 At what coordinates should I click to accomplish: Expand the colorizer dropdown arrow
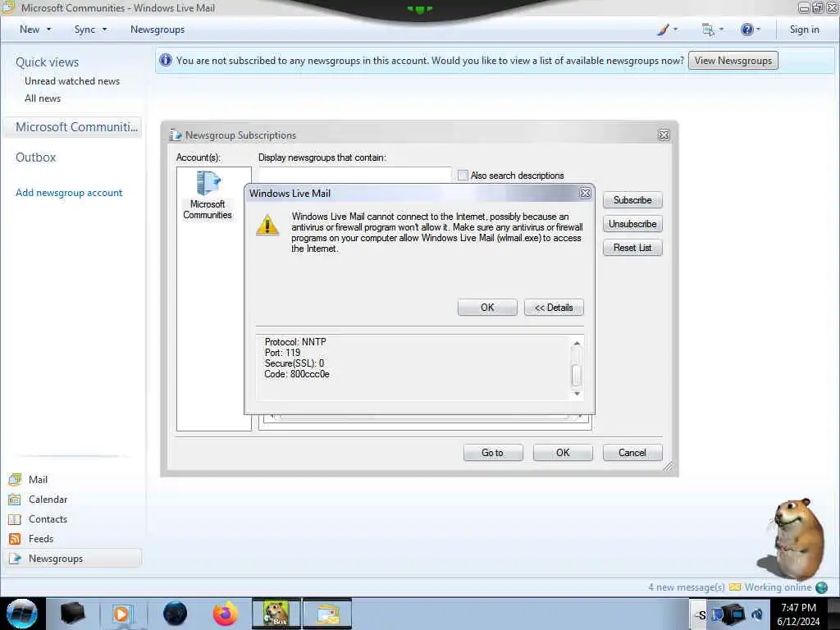coord(675,30)
